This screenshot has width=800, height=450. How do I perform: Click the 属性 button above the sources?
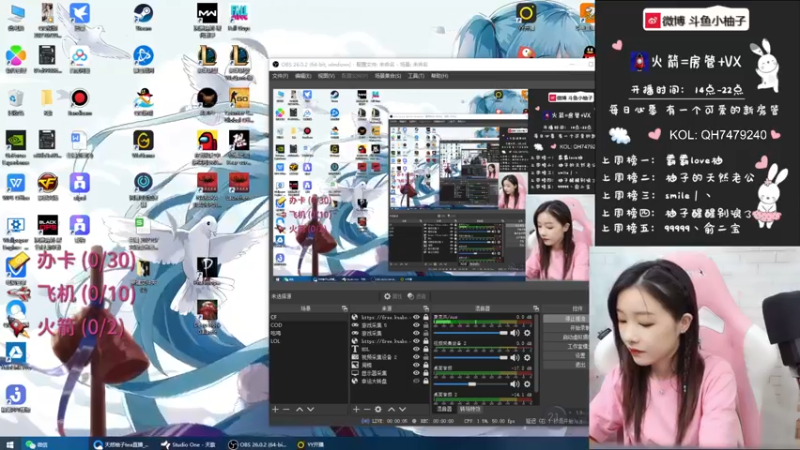(x=393, y=296)
